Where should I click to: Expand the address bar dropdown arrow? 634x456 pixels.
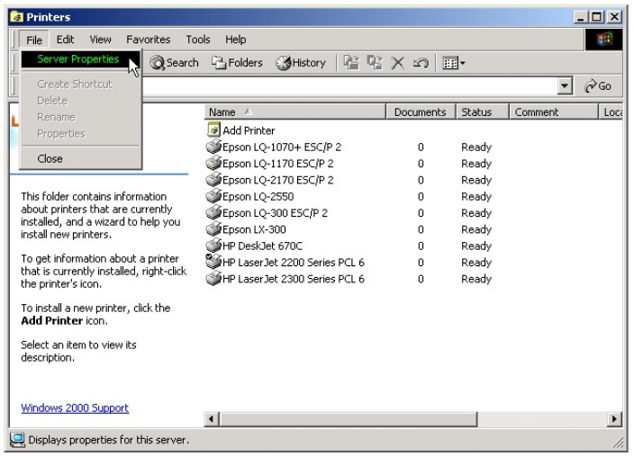565,87
